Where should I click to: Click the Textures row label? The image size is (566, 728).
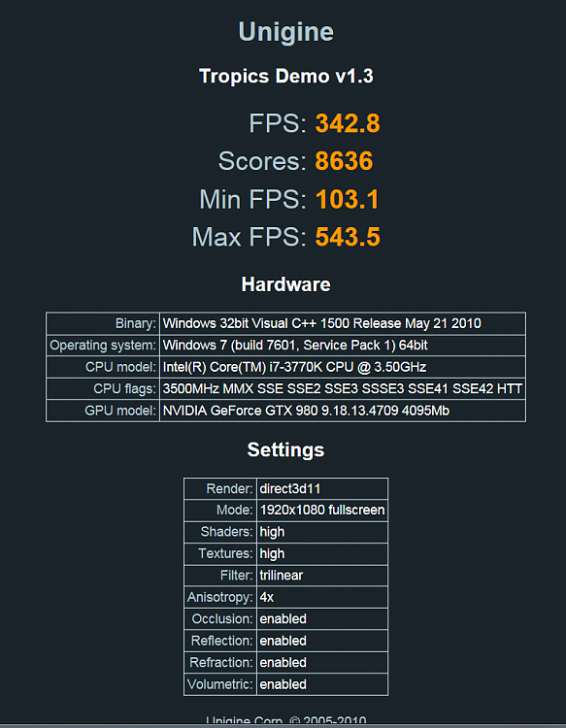[225, 554]
